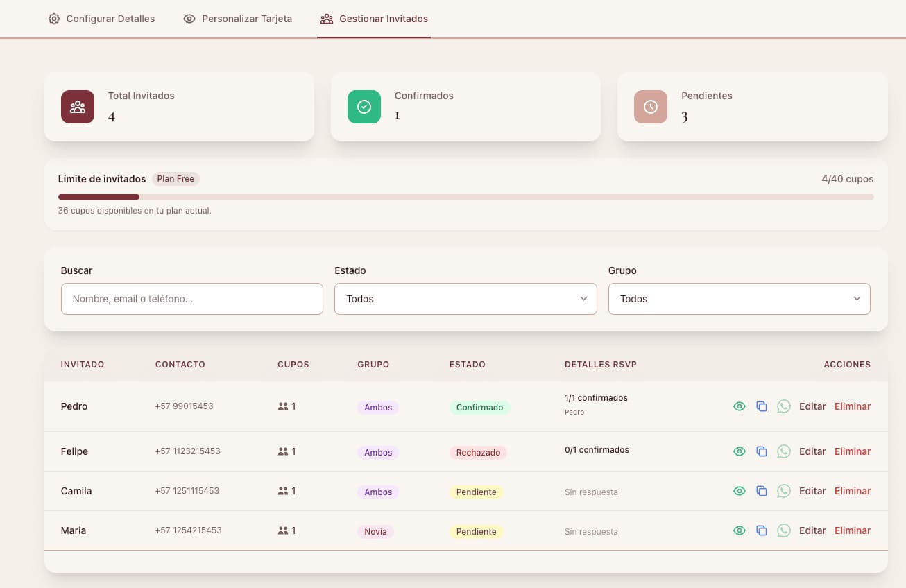Viewport: 906px width, 588px height.
Task: Open the Personalizar Tarjeta tab
Action: (x=238, y=19)
